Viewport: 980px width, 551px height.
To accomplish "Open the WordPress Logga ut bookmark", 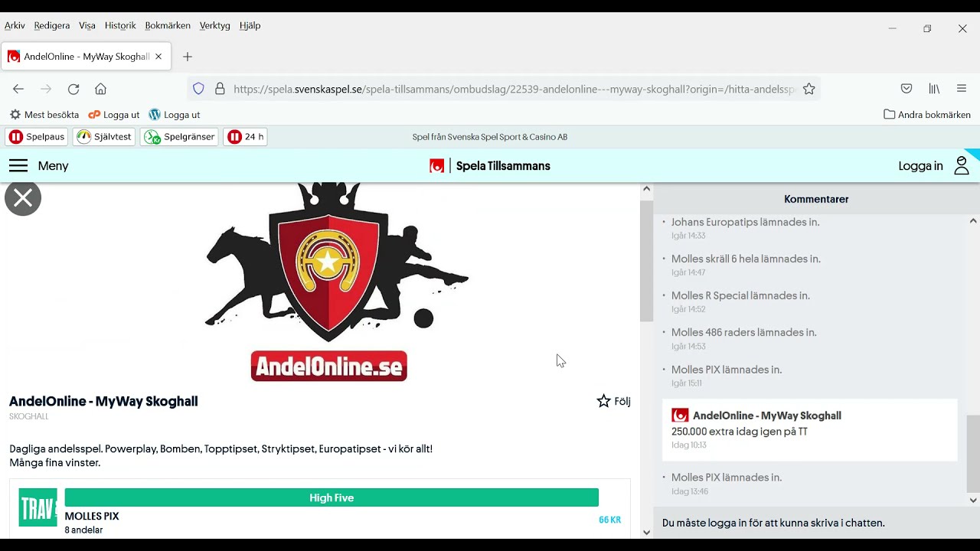I will pyautogui.click(x=175, y=115).
